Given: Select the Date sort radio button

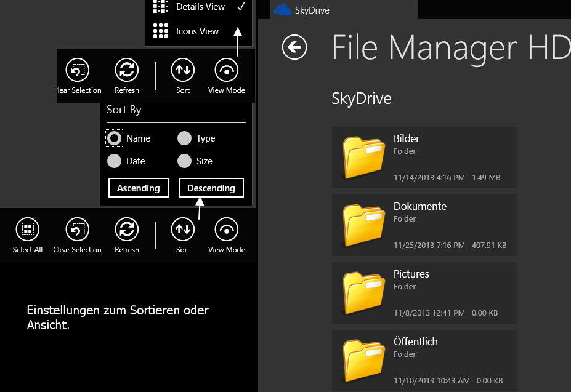Looking at the screenshot, I should point(115,161).
